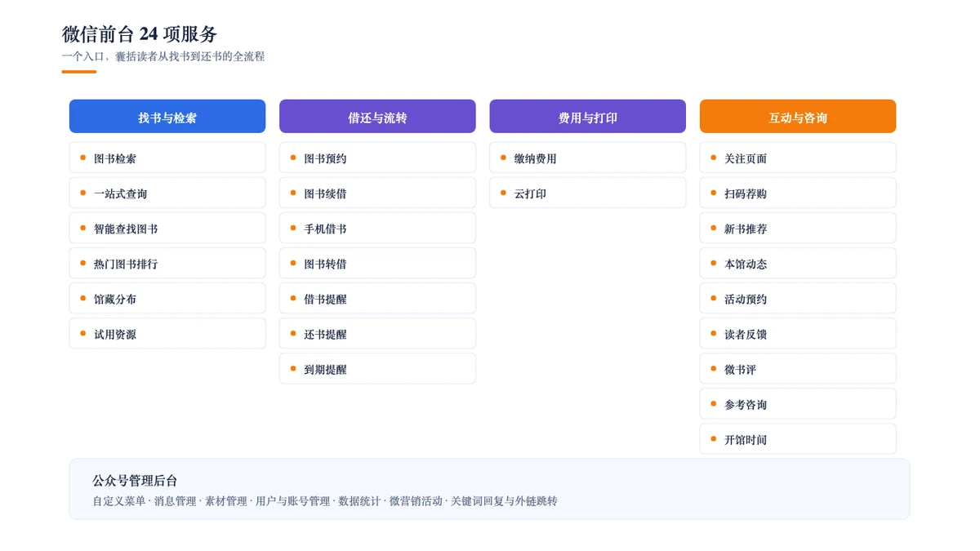The image size is (980, 551).
Task: Open the 热门图书排行 service item
Action: (167, 264)
